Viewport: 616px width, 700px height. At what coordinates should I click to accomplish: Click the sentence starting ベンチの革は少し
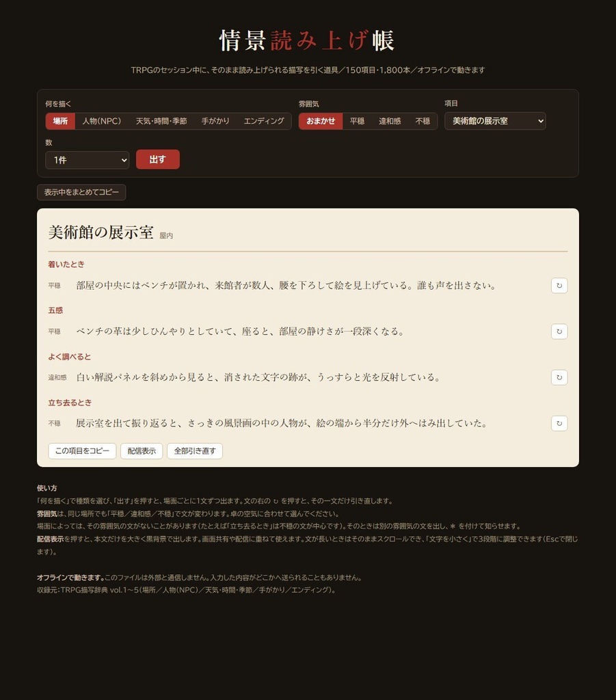tap(240, 332)
